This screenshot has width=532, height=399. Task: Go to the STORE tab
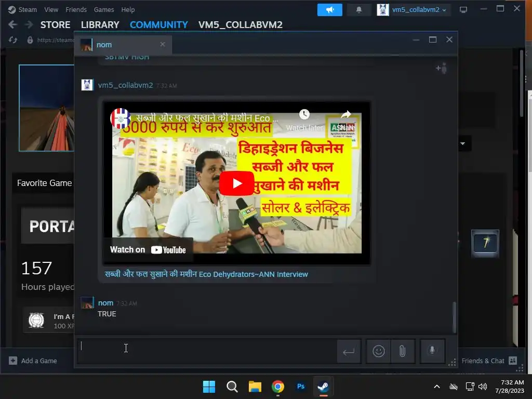[55, 25]
